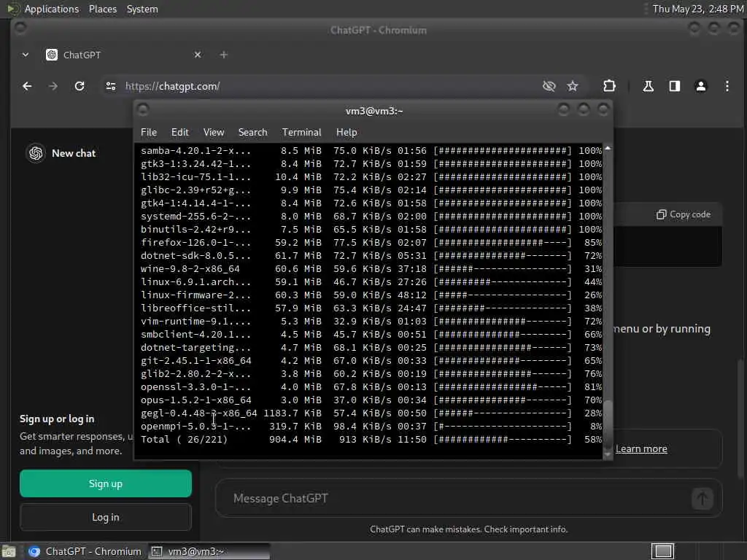
Task: Open site information icon in address bar
Action: point(111,86)
